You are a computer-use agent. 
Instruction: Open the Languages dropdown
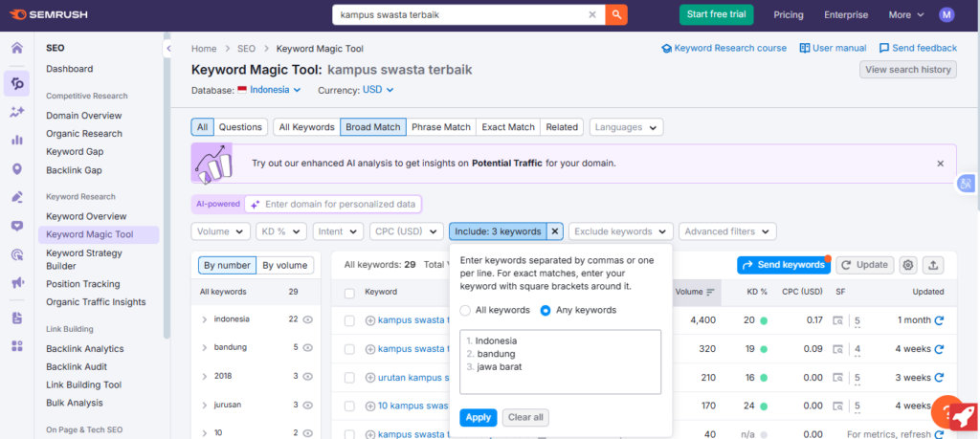click(626, 127)
